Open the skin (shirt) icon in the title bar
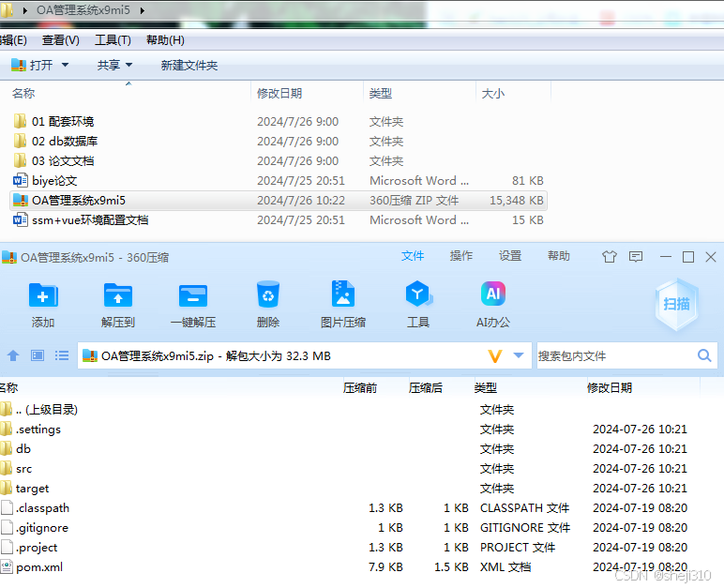Viewport: 724px width, 588px height. tap(610, 256)
